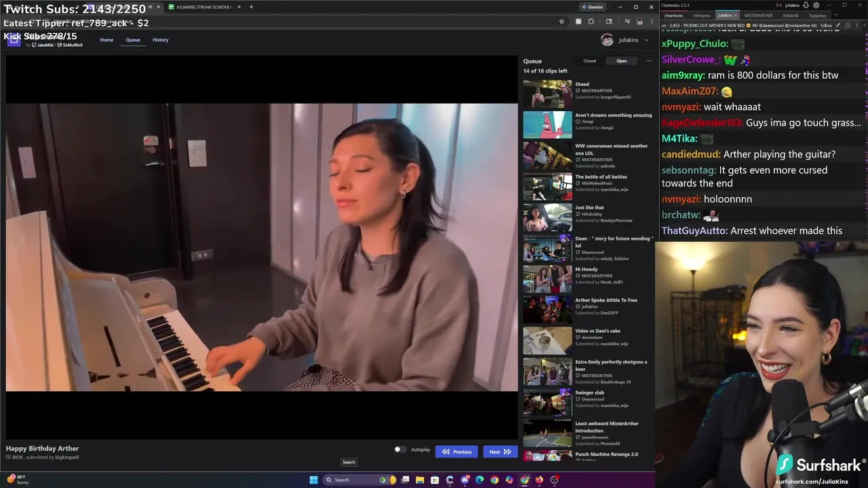Skip to the Next clip
Viewport: 868px width, 488px height.
pyautogui.click(x=500, y=451)
